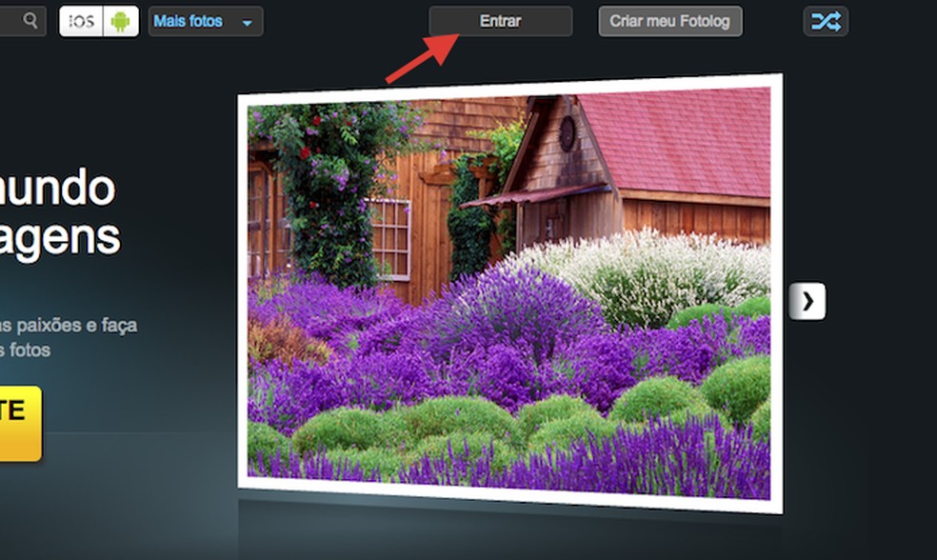
Task: Expand the Mais fotos dropdown
Action: tap(206, 22)
